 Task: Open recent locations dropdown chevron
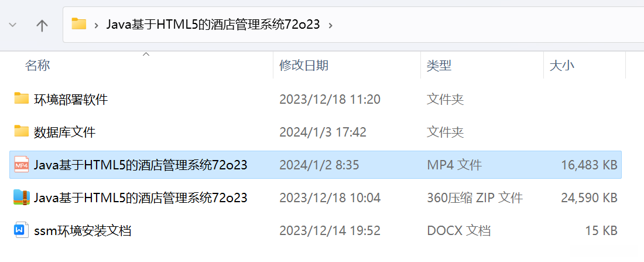tap(13, 25)
